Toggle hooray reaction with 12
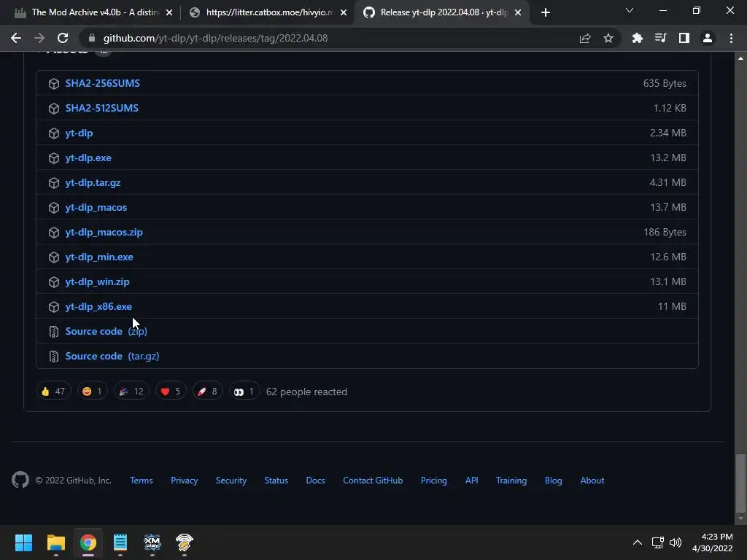747x560 pixels. click(131, 392)
